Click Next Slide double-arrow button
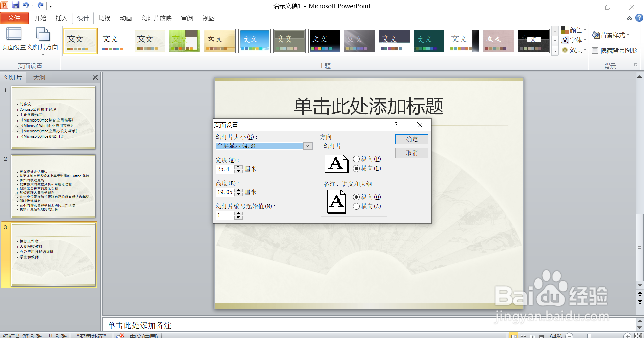Viewport: 644px width, 338px height. (x=640, y=302)
